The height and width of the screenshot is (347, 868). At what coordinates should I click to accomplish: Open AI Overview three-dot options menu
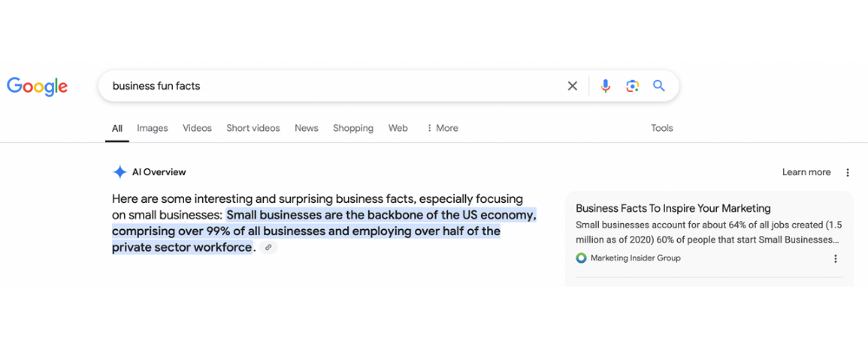coord(848,173)
